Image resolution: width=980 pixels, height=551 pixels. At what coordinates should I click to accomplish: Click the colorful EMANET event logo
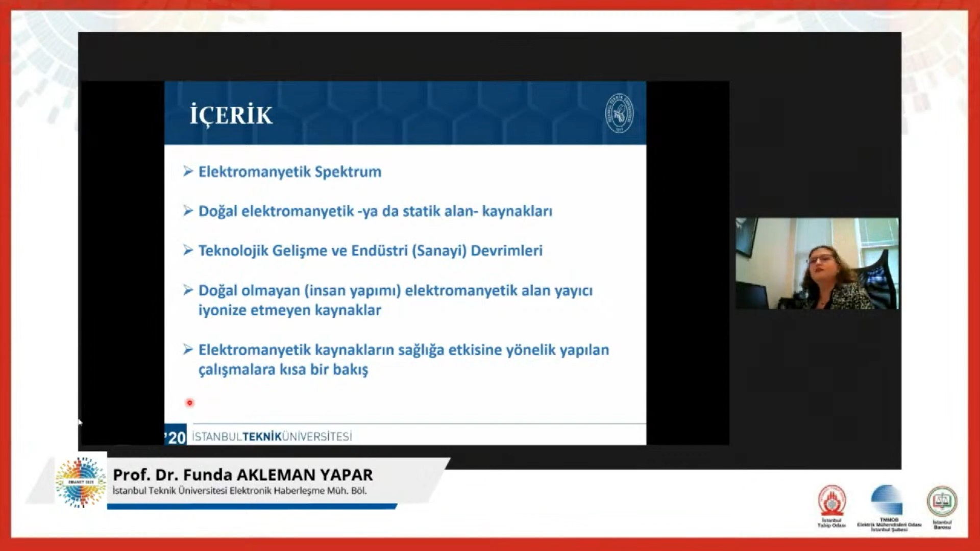pos(81,482)
